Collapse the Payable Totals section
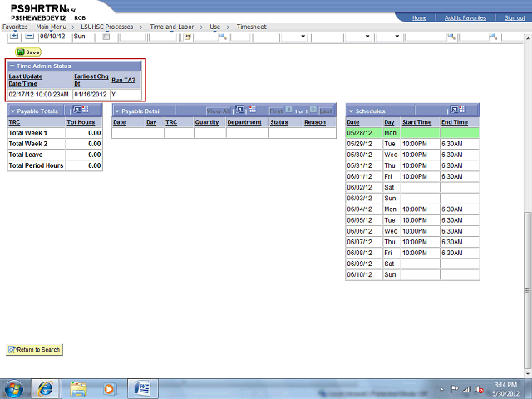Image resolution: width=532 pixels, height=399 pixels. tap(12, 111)
